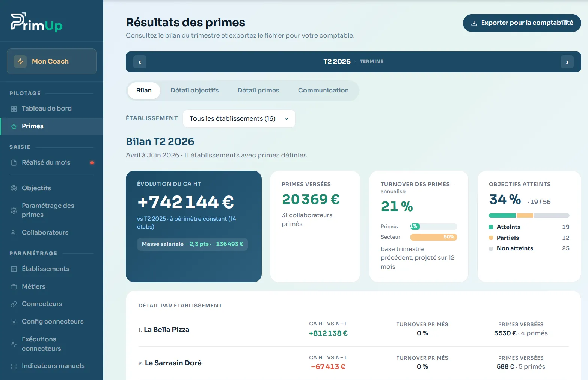Click the link icon beside Connecteurs
Image resolution: width=588 pixels, height=380 pixels.
(x=14, y=304)
